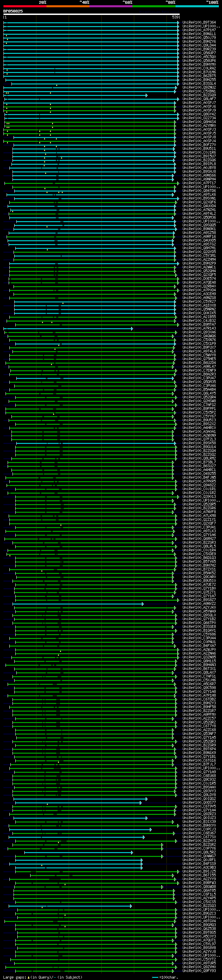Select UniRef100_Q8LRL5 entry
Screen dimensions: 222x980
tap(199, 546)
